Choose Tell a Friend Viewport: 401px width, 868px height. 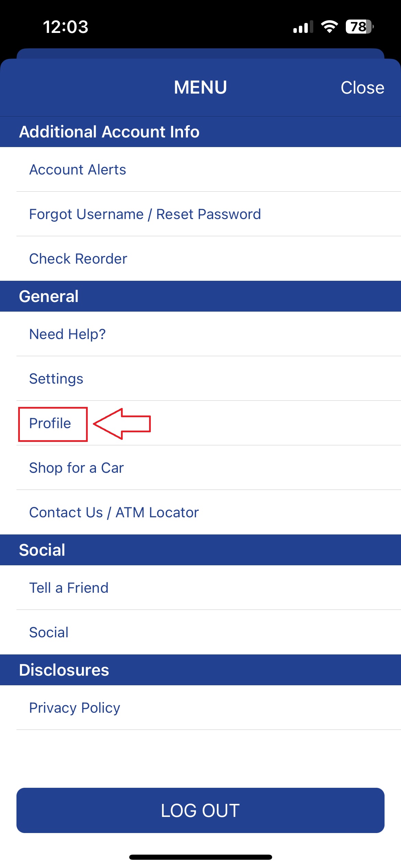point(200,588)
